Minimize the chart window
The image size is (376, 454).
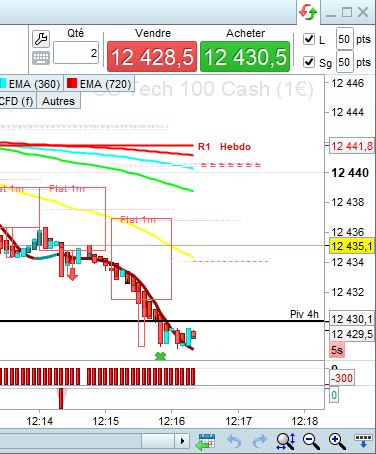click(x=331, y=15)
